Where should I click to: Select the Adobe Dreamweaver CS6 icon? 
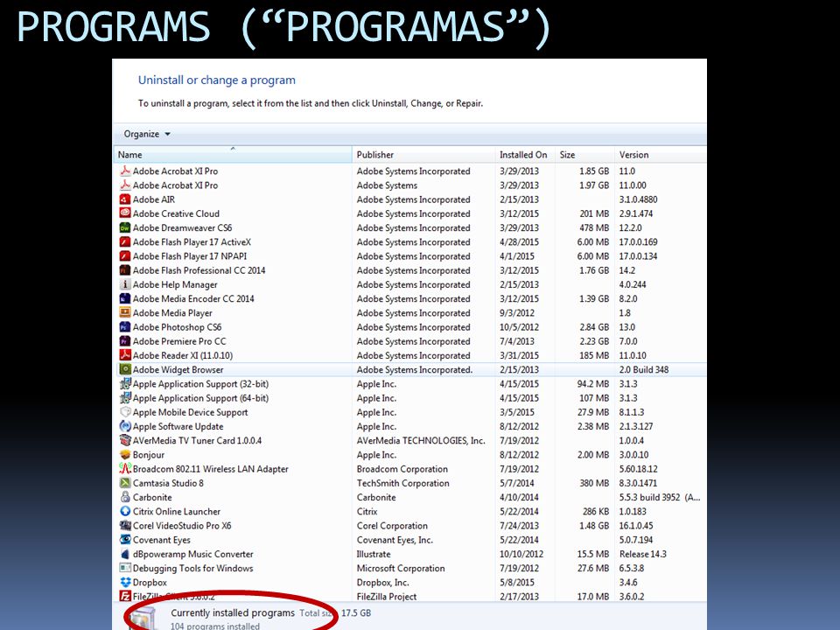[125, 227]
